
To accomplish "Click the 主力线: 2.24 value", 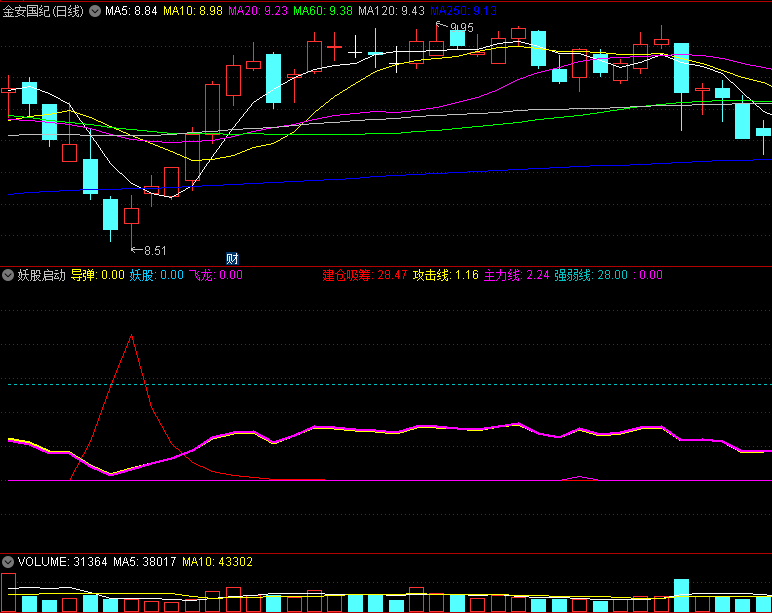I will point(516,275).
